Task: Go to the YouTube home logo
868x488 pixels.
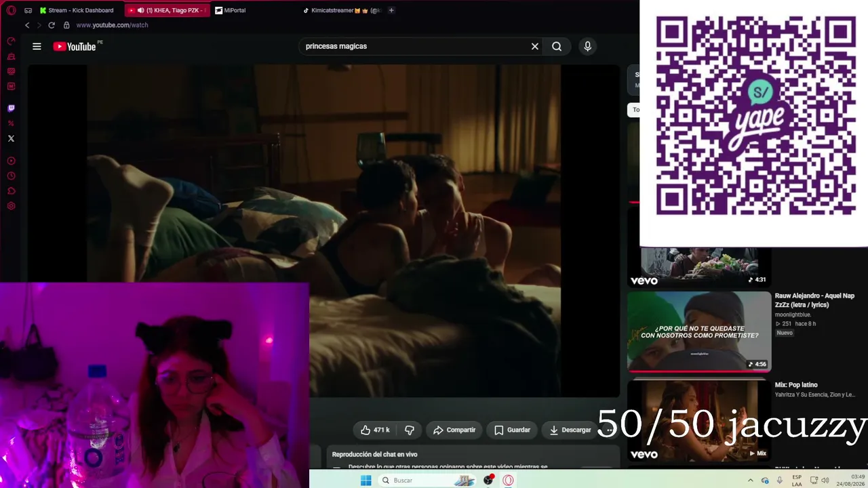Action: [75, 46]
